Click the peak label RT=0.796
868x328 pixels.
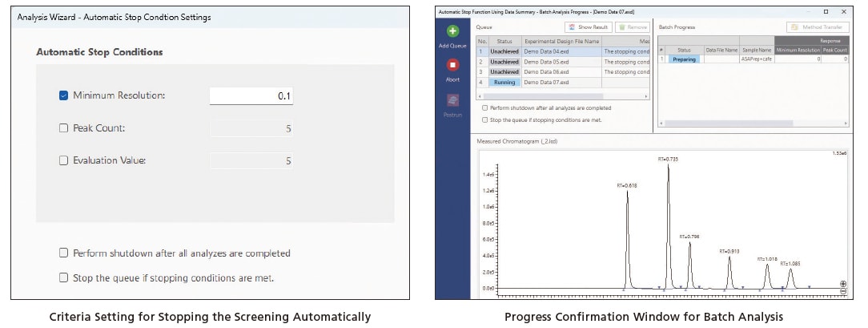[689, 237]
